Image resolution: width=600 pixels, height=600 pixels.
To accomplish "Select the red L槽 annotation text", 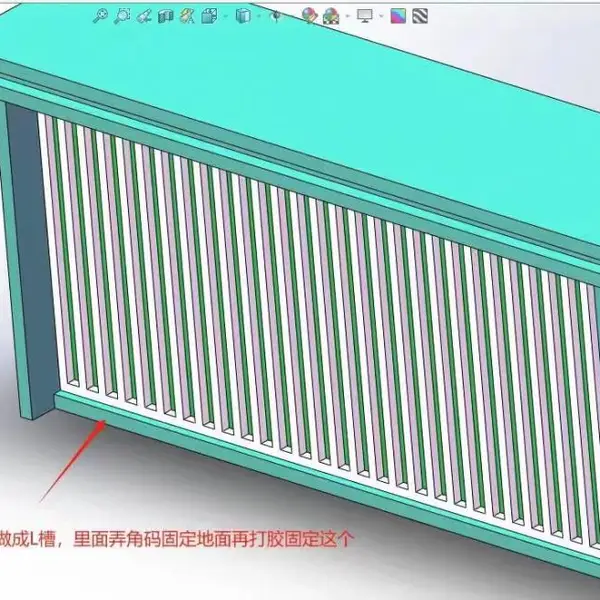I will pos(175,539).
